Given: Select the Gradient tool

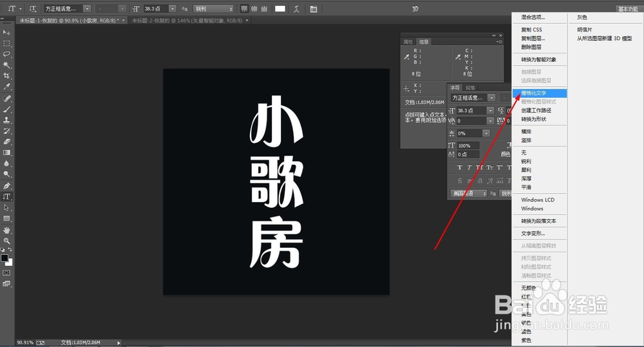Looking at the screenshot, I should pos(6,153).
